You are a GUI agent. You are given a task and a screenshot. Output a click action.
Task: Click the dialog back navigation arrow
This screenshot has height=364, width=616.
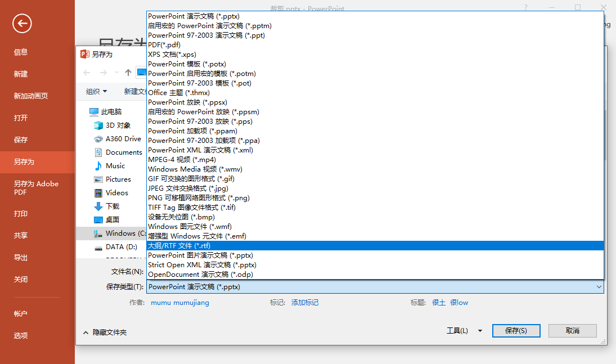point(87,73)
